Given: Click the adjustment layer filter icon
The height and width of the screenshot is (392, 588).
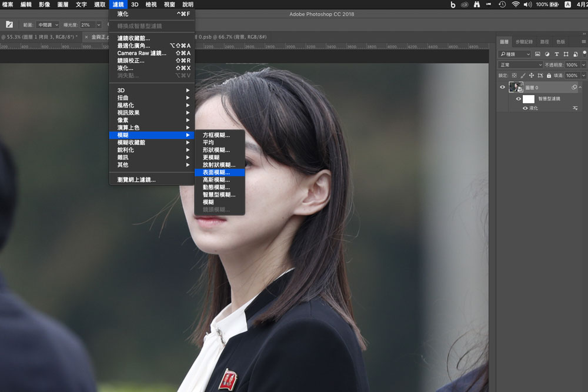Looking at the screenshot, I should point(547,54).
